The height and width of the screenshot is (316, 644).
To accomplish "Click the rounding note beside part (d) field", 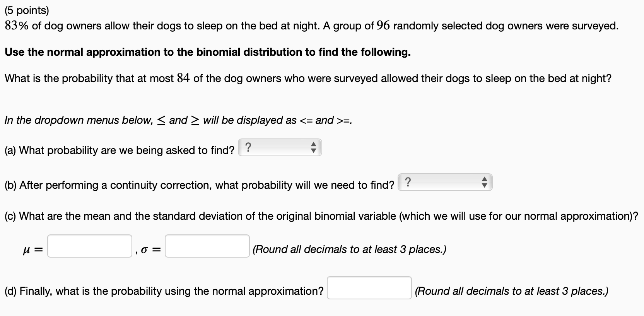I will [x=511, y=291].
